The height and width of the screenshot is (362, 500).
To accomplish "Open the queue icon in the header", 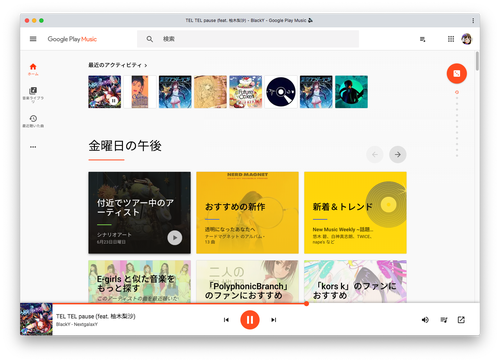I will [x=423, y=39].
